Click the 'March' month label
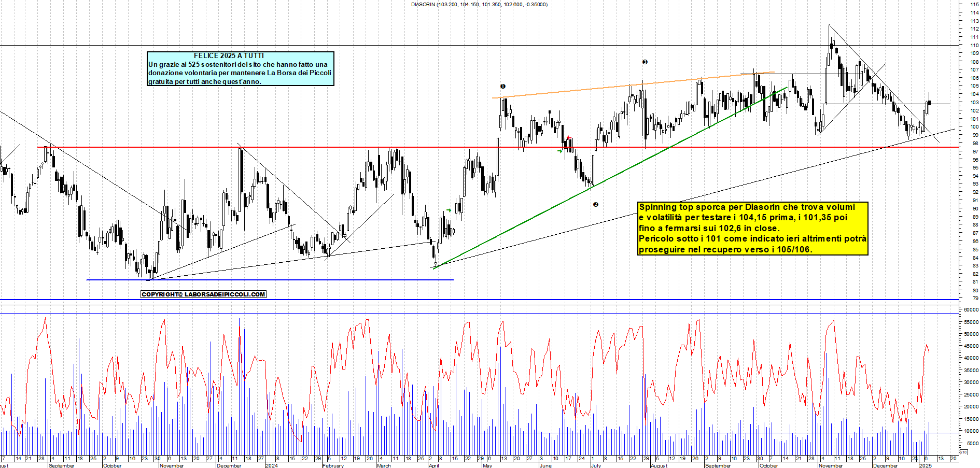This screenshot has width=980, height=468. coord(384,465)
